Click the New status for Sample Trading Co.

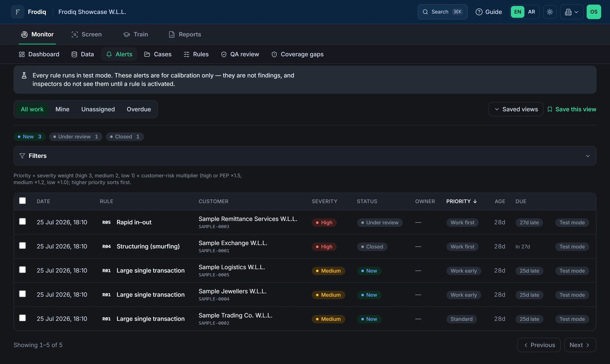click(x=369, y=319)
